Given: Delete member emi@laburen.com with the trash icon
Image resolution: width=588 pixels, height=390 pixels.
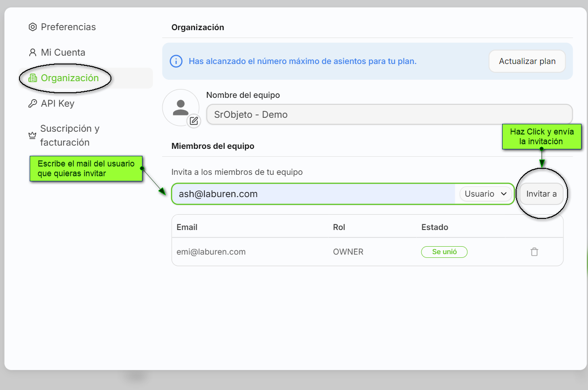Looking at the screenshot, I should click(x=534, y=252).
